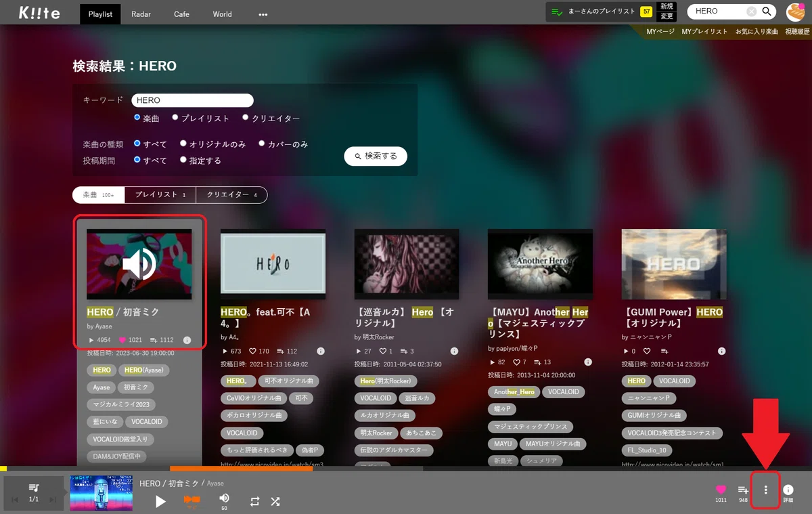
Task: Toggle shuffle in the player bar
Action: [x=275, y=502]
